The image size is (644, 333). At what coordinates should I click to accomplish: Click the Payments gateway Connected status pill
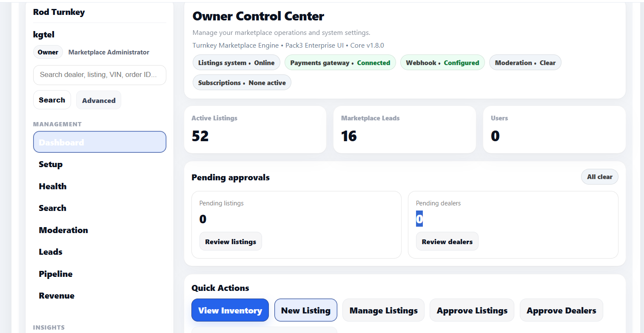click(x=340, y=63)
